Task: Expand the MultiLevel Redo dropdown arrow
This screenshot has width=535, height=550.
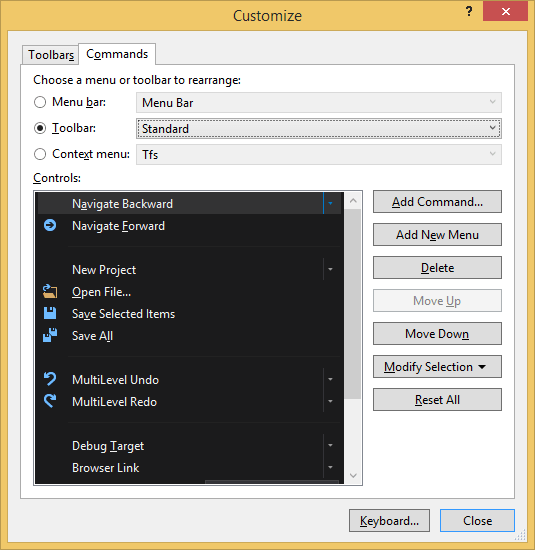Action: (330, 401)
